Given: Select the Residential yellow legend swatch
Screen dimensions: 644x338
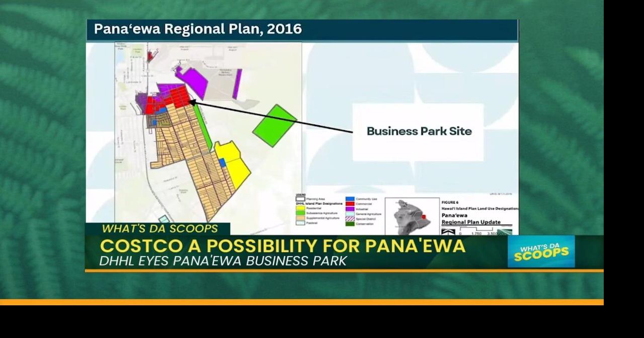Looking at the screenshot, I should [x=300, y=208].
